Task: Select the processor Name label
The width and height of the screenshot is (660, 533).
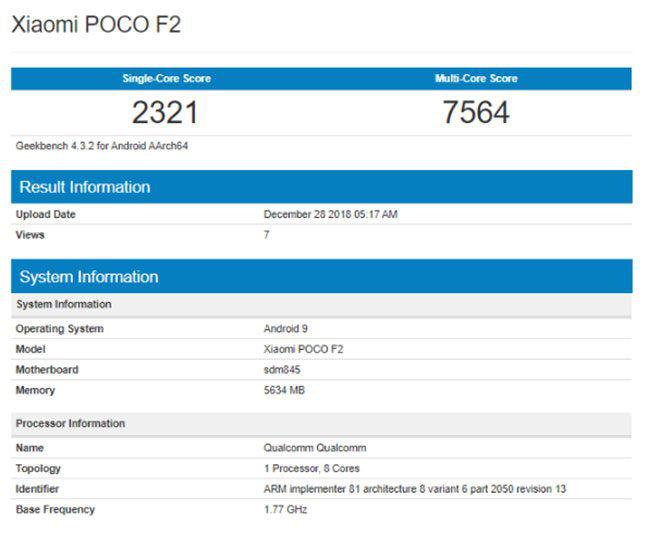Action: 29,448
